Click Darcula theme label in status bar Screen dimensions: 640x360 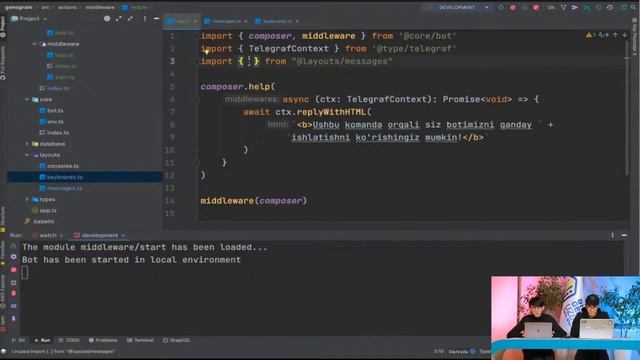pos(458,351)
